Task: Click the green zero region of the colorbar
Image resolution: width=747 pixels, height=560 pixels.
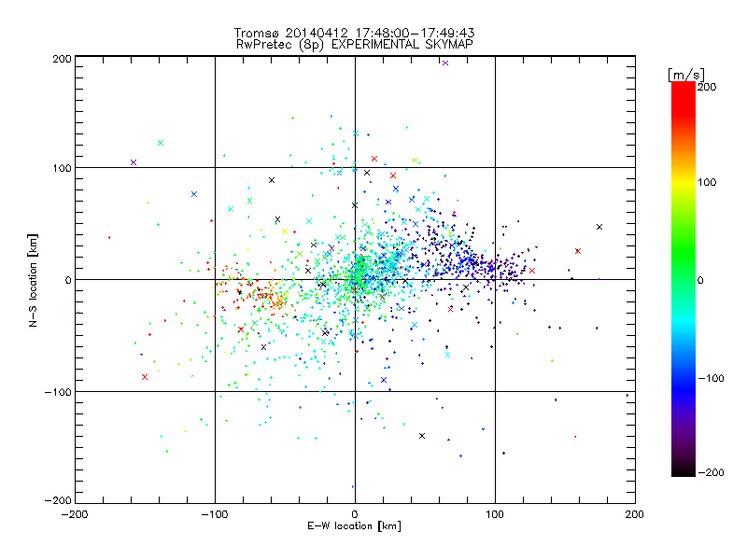Action: pos(684,279)
